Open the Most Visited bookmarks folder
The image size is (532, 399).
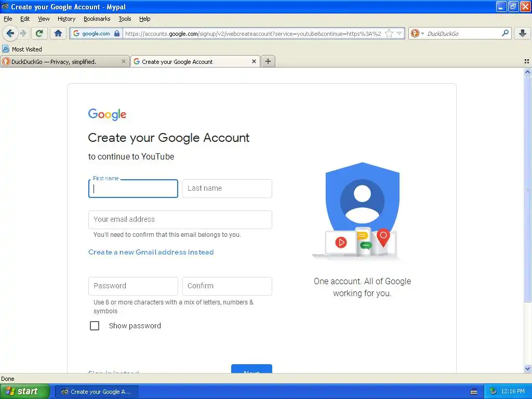pyautogui.click(x=22, y=49)
